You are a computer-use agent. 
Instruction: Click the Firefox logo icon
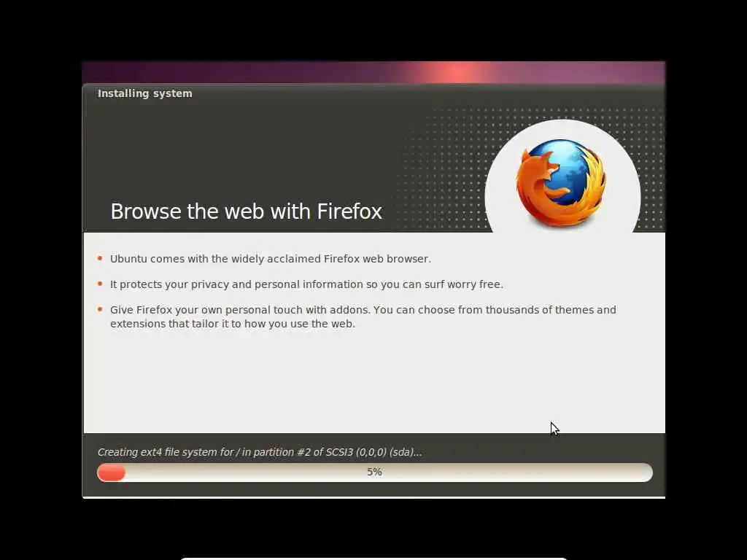561,182
